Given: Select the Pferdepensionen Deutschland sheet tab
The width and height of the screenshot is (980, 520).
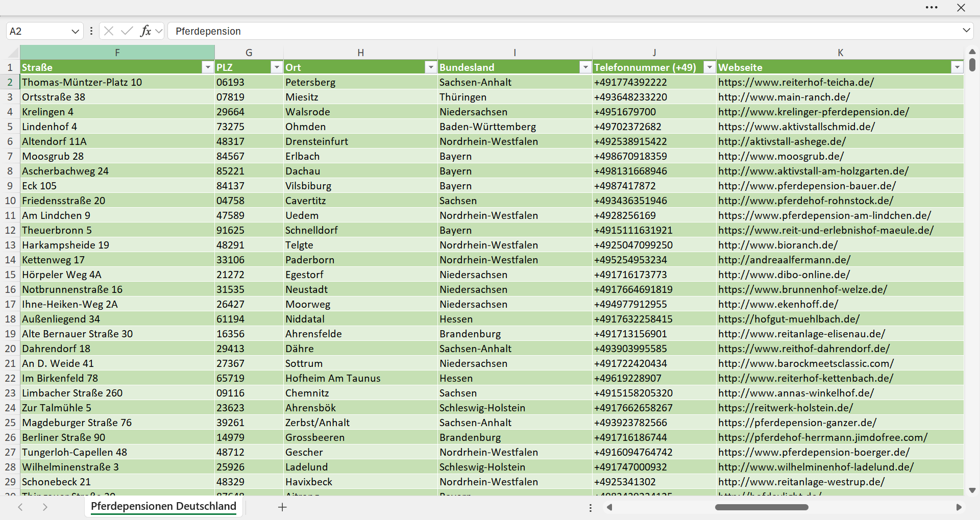Looking at the screenshot, I should pos(163,506).
